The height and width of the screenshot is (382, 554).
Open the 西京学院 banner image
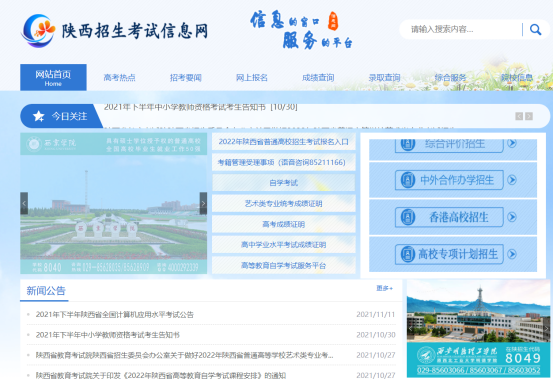tap(113, 203)
